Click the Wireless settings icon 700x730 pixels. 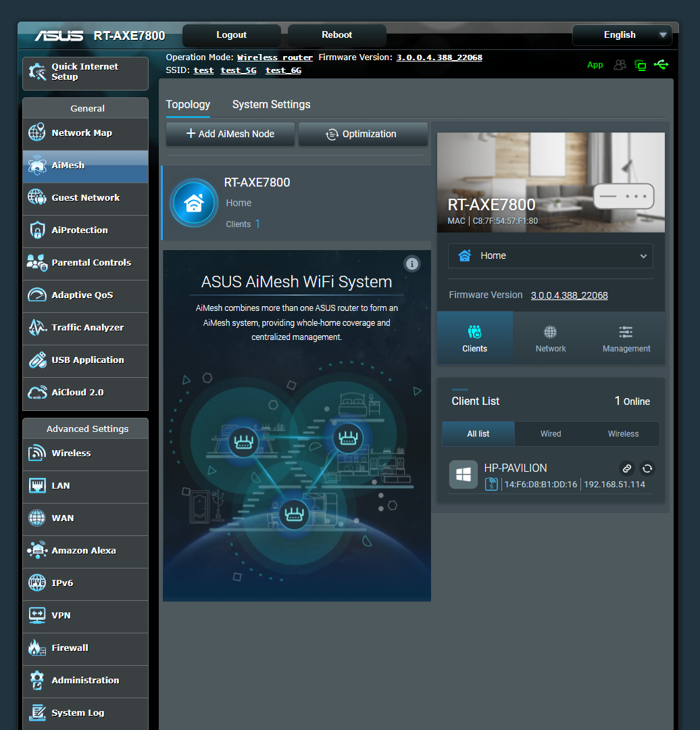point(36,453)
